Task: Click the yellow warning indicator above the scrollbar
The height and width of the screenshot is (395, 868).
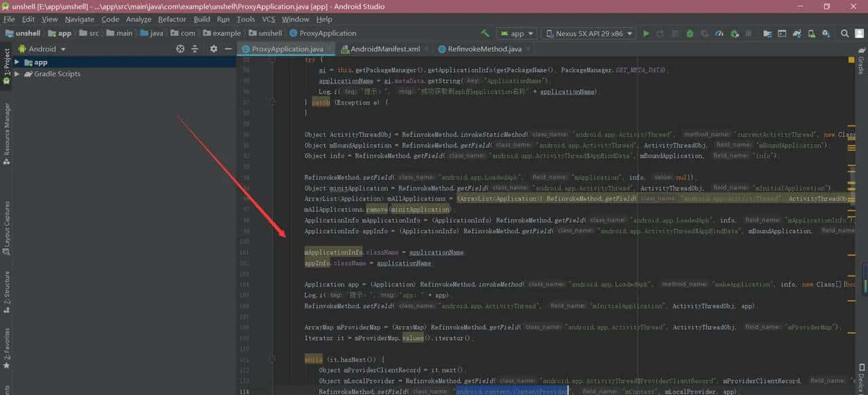Action: pyautogui.click(x=851, y=60)
